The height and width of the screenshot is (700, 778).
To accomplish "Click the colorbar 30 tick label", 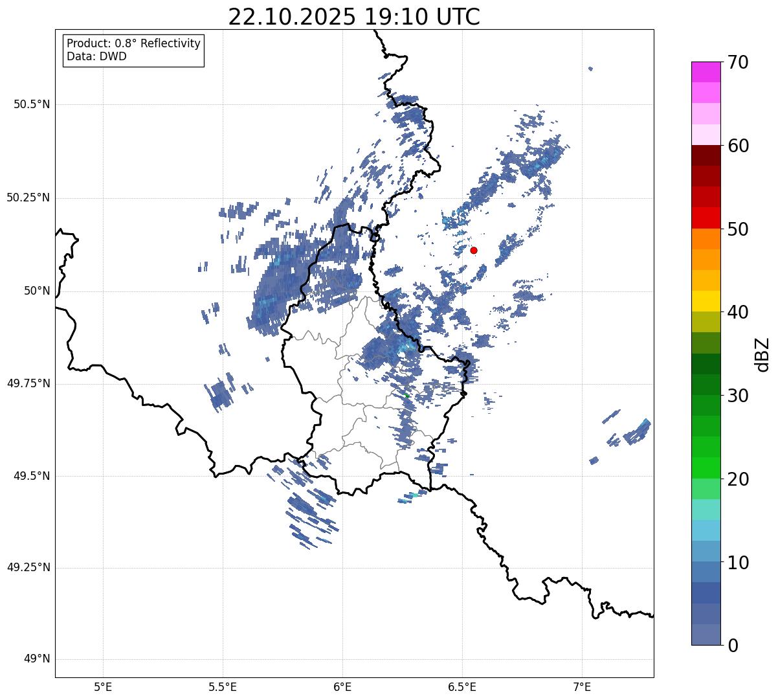I will click(x=738, y=396).
